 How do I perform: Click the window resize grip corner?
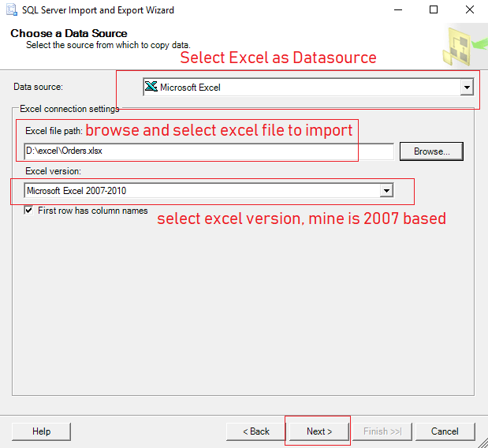coord(482,442)
